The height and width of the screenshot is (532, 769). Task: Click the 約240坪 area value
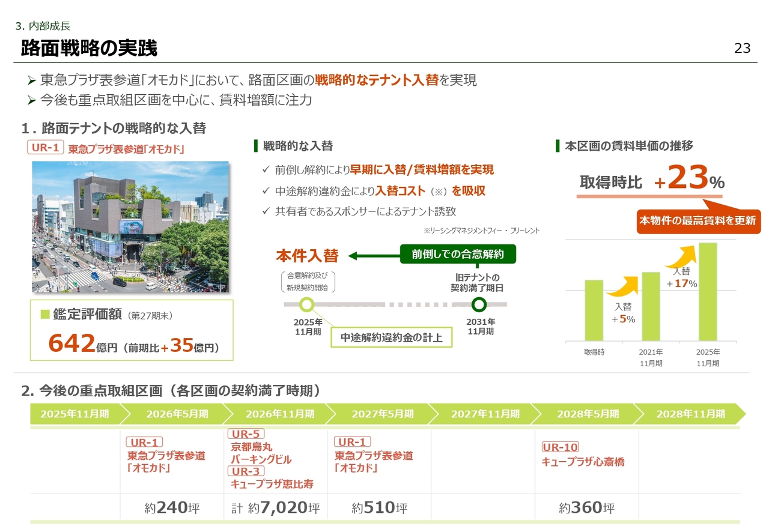[x=172, y=508]
